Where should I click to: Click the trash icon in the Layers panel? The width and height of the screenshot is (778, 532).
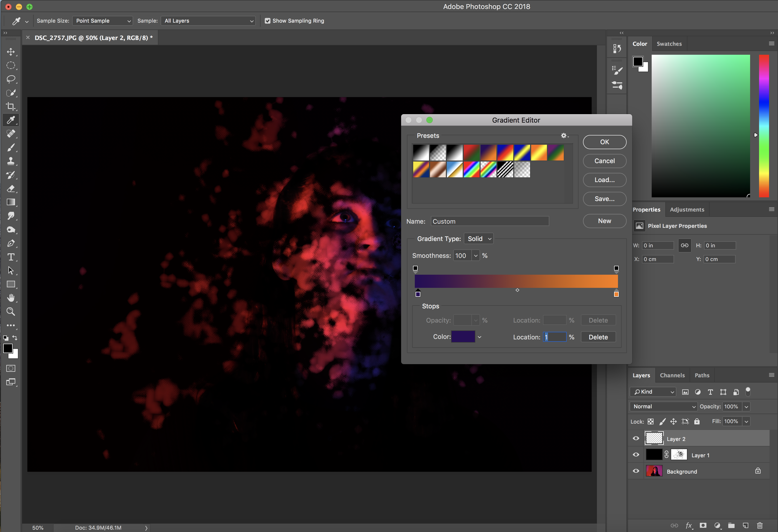760,525
